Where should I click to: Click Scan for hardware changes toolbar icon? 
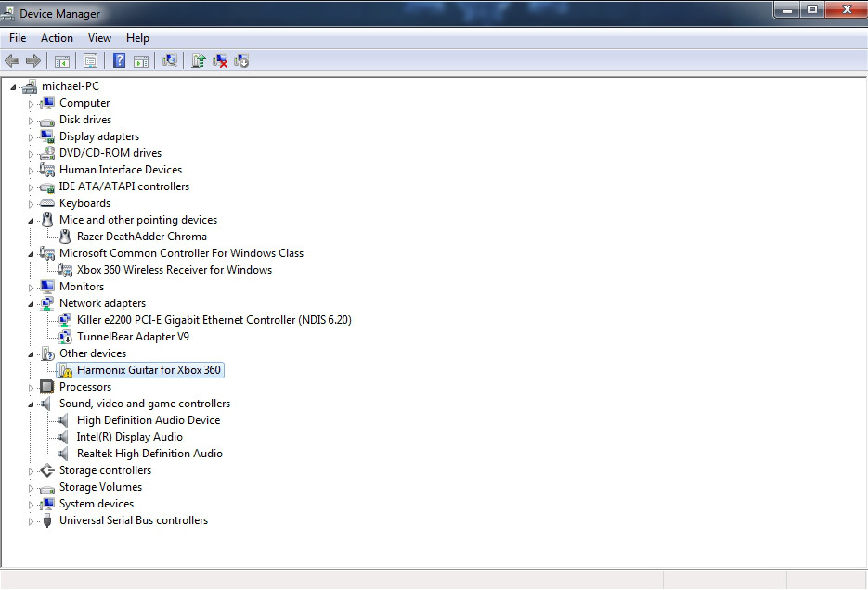point(169,61)
